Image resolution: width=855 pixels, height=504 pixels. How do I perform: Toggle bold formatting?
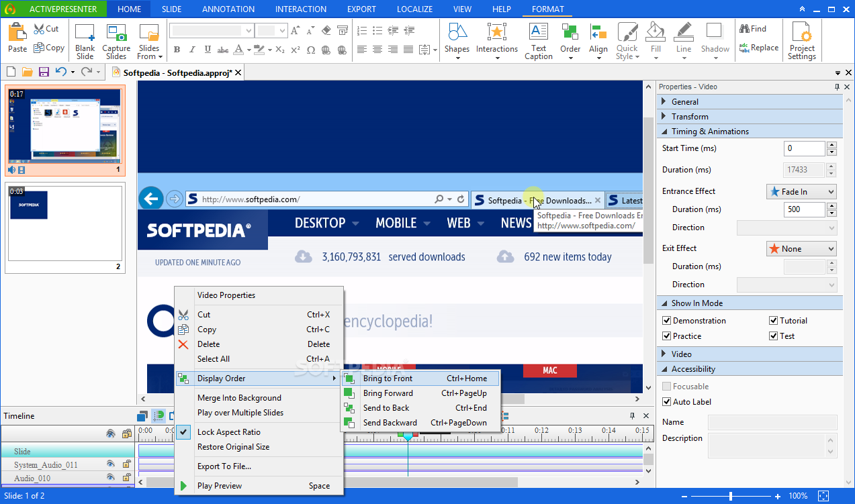(x=177, y=50)
